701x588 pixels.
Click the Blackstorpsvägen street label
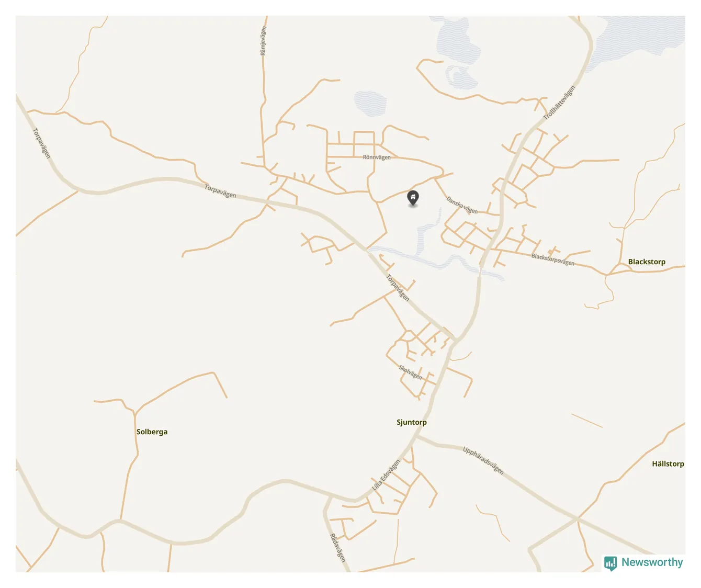tap(553, 259)
